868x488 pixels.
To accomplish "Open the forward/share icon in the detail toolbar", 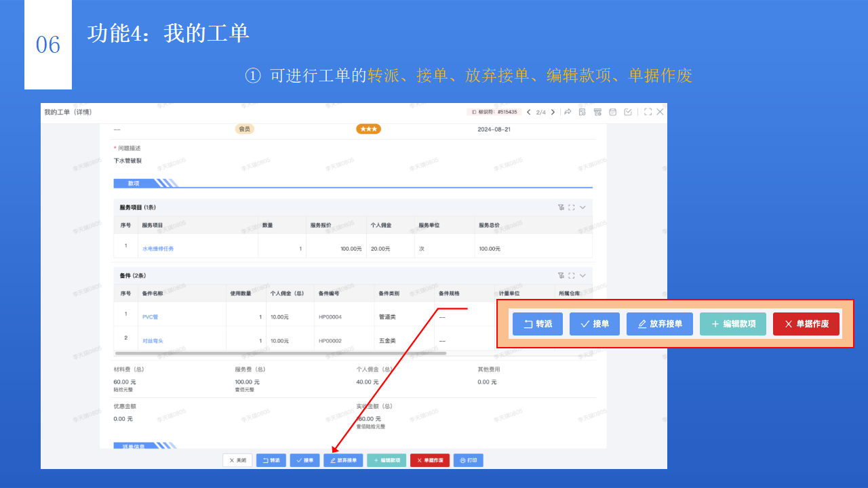I will [x=568, y=111].
